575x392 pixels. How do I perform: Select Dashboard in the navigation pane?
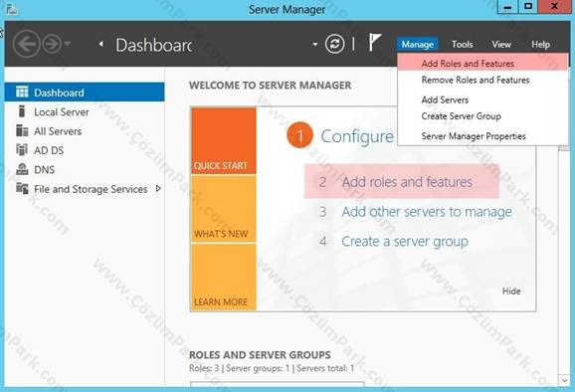[85, 93]
